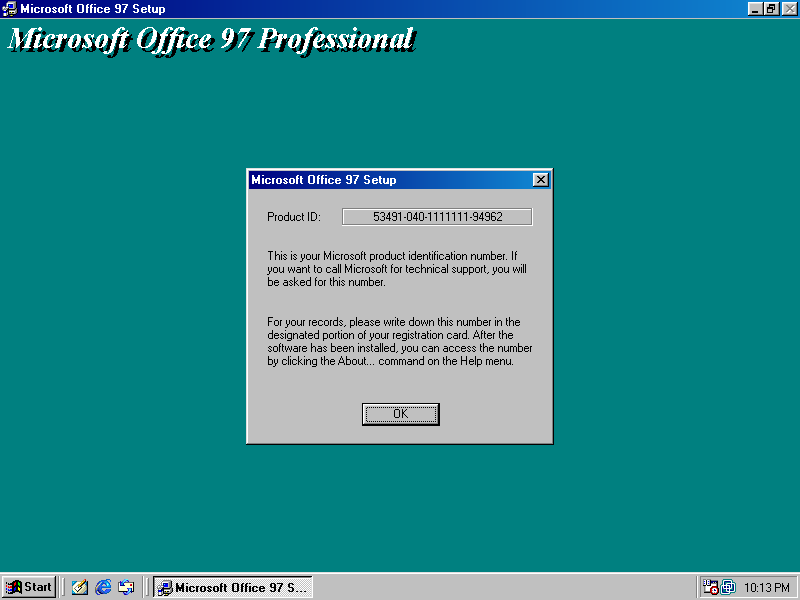Close the main Setup background window
This screenshot has width=800, height=600.
coord(789,9)
